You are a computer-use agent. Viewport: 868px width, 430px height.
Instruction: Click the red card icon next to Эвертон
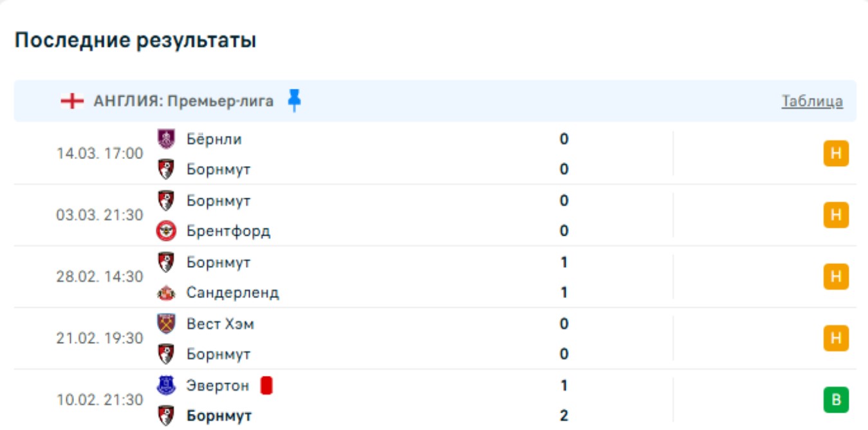coord(266,386)
